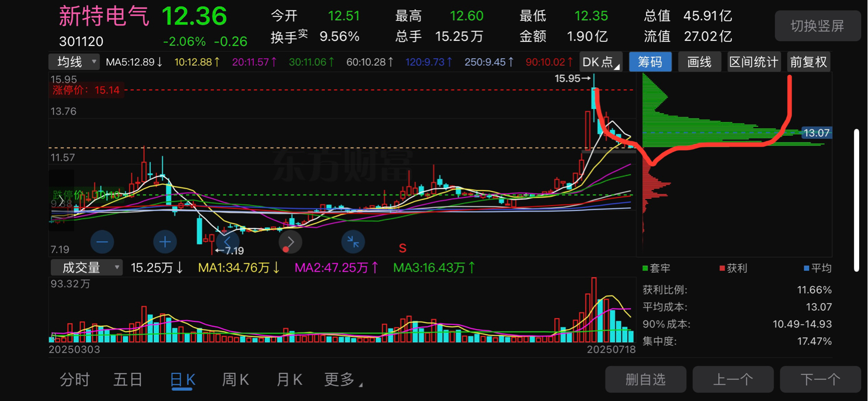Image resolution: width=868 pixels, height=401 pixels.
Task: Expand the 更多 period menu
Action: pyautogui.click(x=343, y=380)
